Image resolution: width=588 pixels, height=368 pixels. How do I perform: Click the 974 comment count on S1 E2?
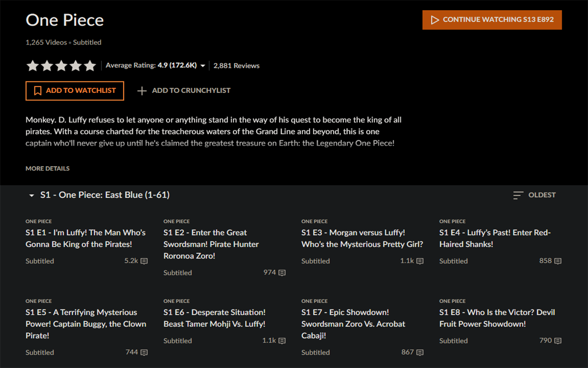point(270,272)
